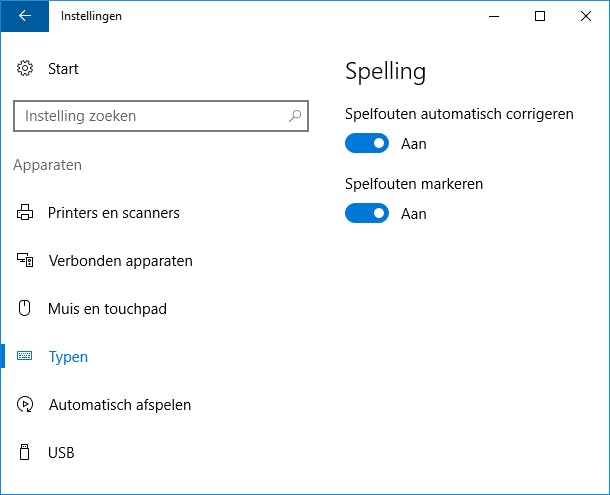Click the mouse icon in sidebar

point(25,309)
